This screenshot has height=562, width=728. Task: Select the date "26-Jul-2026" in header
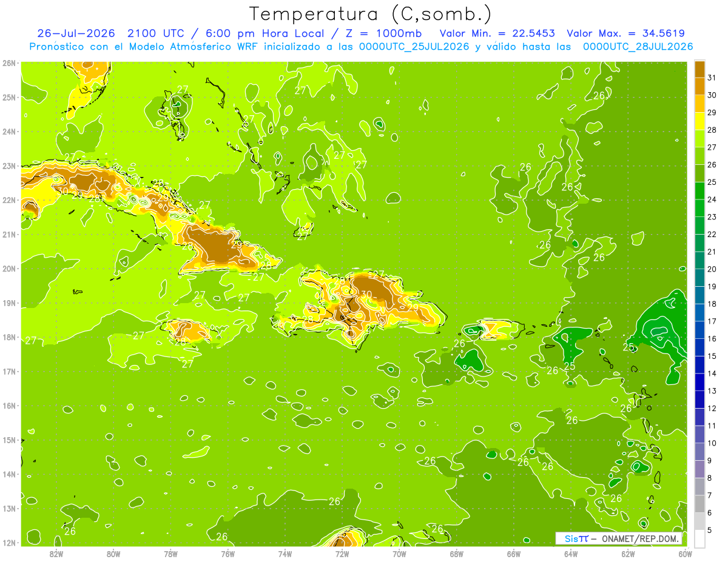pyautogui.click(x=77, y=33)
